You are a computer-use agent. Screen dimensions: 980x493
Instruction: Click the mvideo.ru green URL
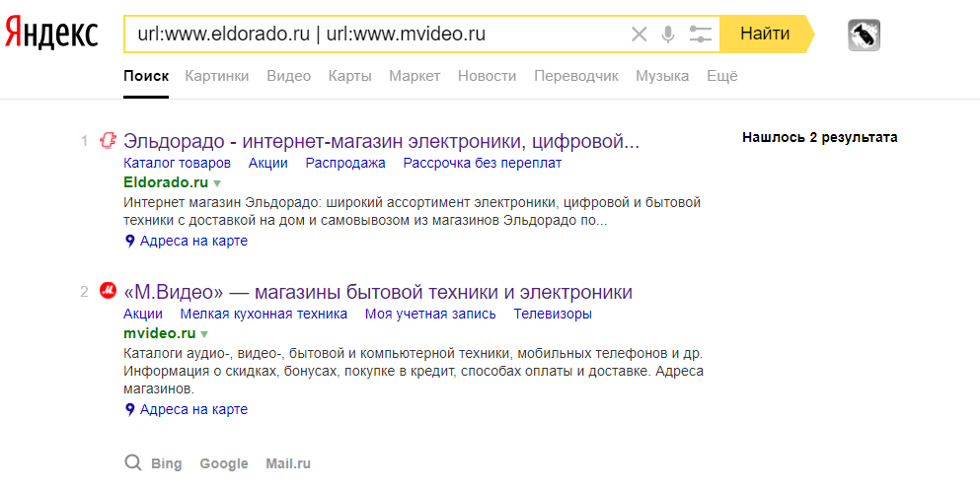click(x=159, y=332)
